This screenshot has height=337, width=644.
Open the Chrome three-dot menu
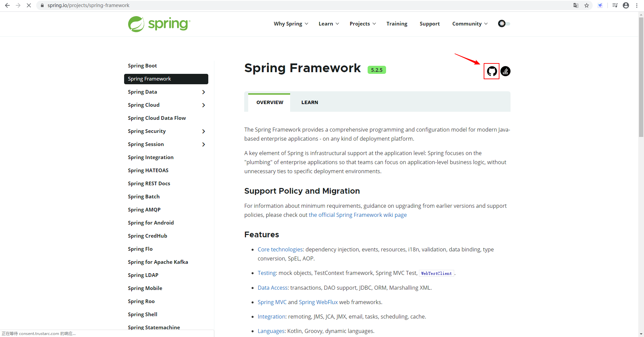point(637,5)
